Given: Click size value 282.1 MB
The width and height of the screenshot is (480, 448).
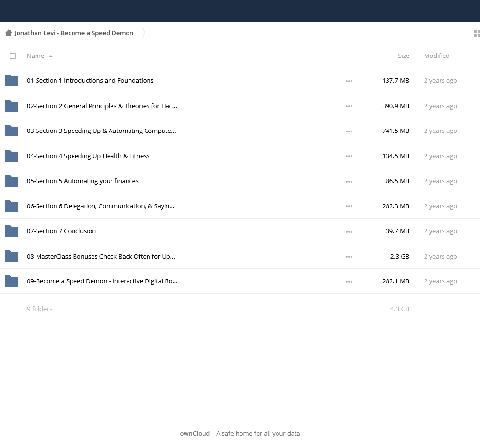Looking at the screenshot, I should 395,281.
